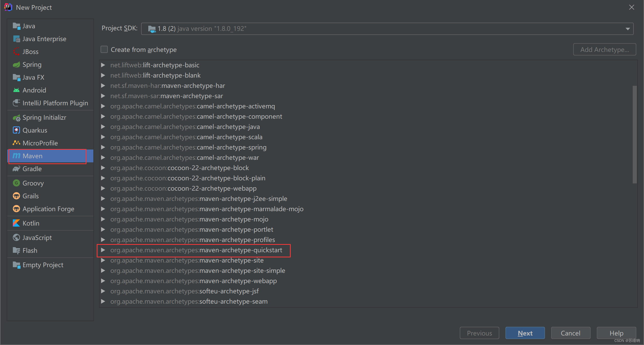Click Add Archetype button
Image resolution: width=644 pixels, height=345 pixels.
coord(604,49)
